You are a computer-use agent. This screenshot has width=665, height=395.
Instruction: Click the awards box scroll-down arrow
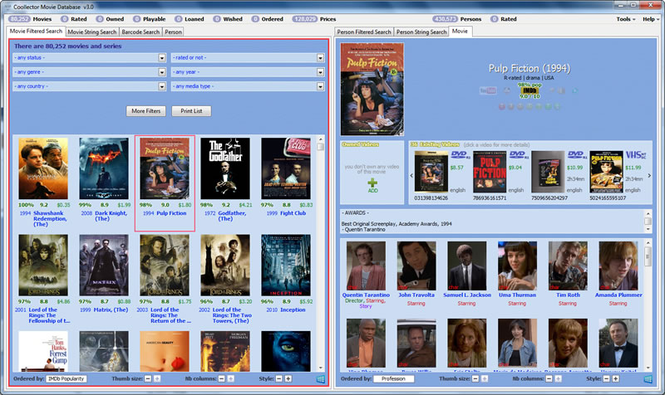pos(648,229)
